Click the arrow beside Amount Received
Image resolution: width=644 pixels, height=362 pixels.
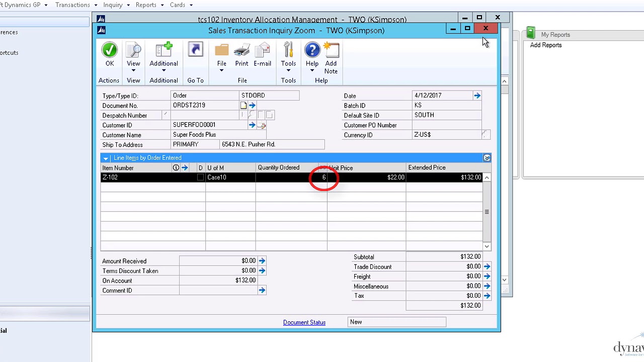pyautogui.click(x=262, y=261)
